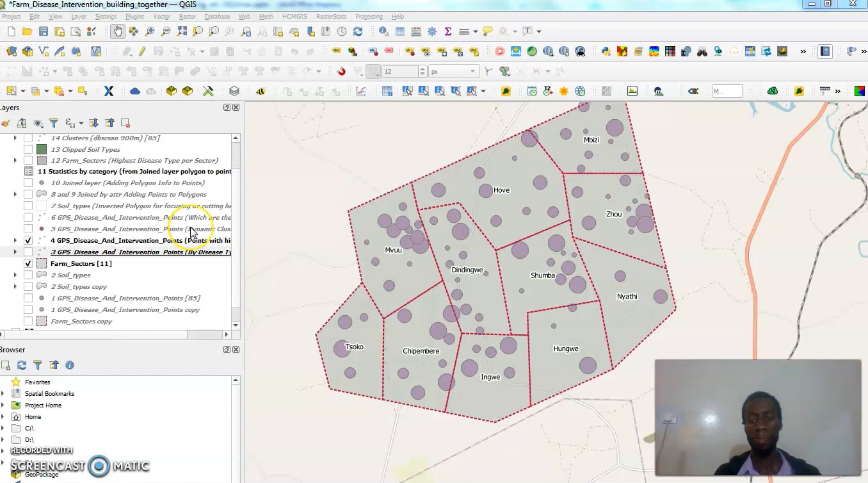Enable snapping with the magnet icon
The height and width of the screenshot is (483, 868).
coord(341,71)
